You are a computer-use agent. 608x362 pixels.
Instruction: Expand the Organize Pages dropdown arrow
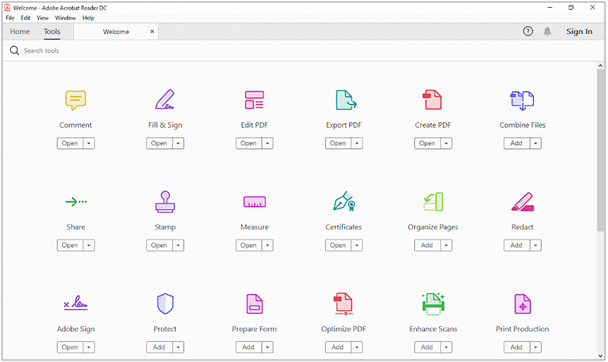[x=446, y=245]
